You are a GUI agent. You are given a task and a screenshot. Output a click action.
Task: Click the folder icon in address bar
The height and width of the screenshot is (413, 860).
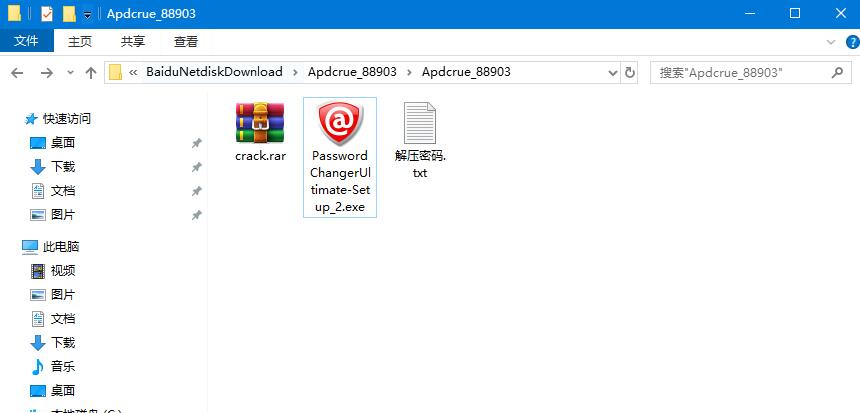[115, 72]
